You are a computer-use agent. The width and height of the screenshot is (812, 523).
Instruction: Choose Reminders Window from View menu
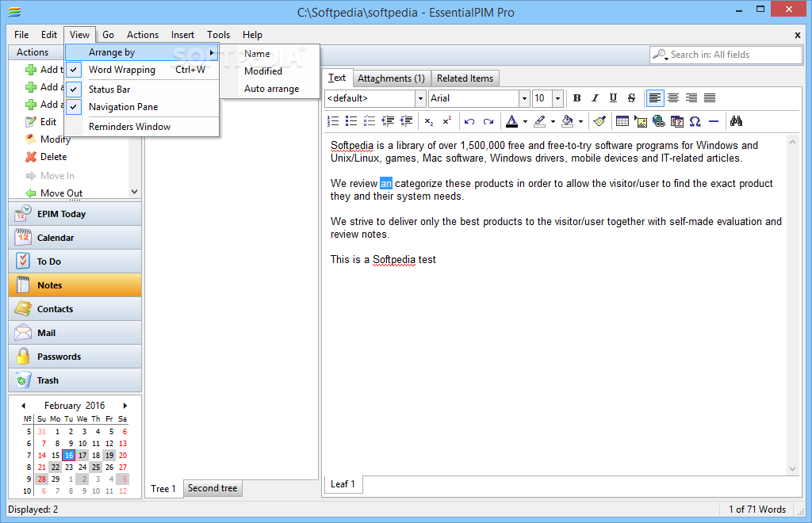point(142,127)
